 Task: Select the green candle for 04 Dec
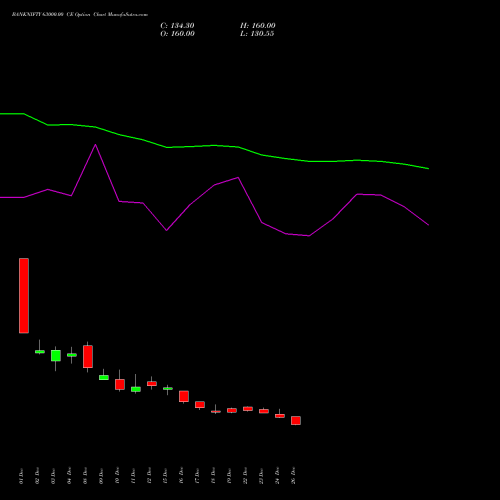click(x=72, y=355)
